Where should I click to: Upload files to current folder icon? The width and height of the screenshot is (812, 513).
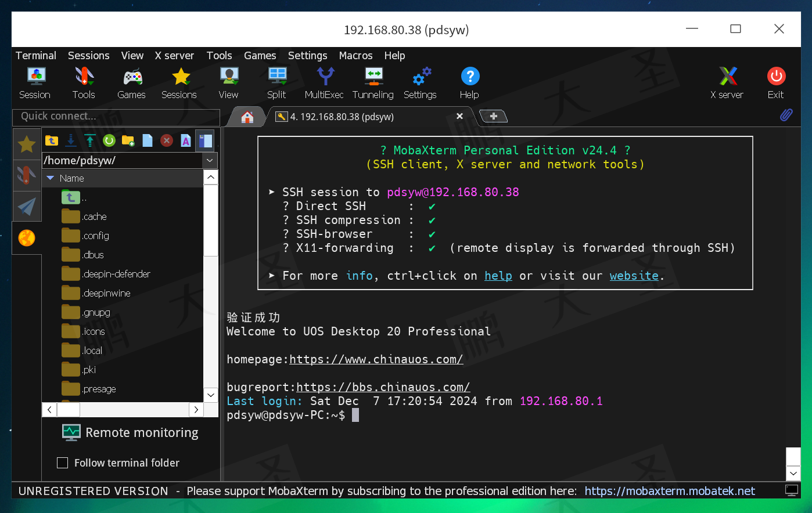(x=90, y=140)
